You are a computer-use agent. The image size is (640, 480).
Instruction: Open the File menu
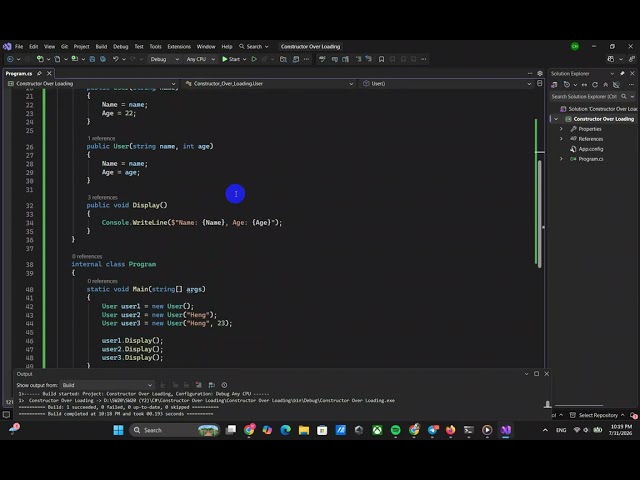[19, 47]
